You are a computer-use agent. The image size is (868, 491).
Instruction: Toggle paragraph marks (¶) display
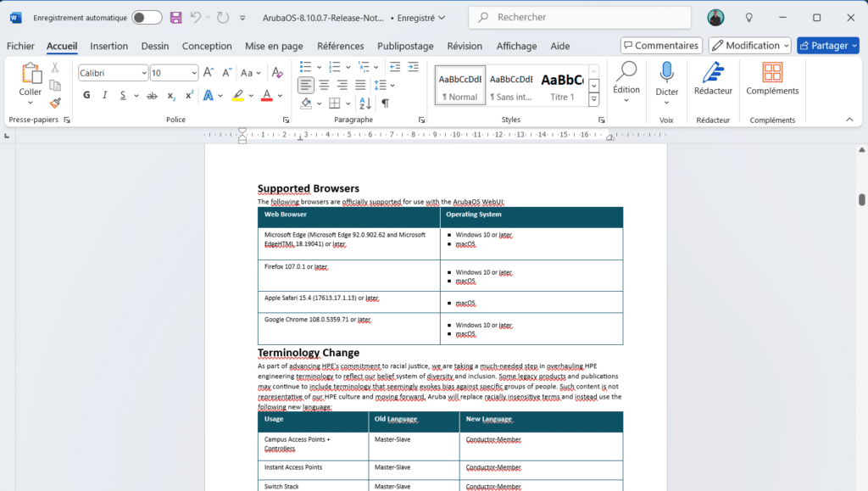[386, 103]
